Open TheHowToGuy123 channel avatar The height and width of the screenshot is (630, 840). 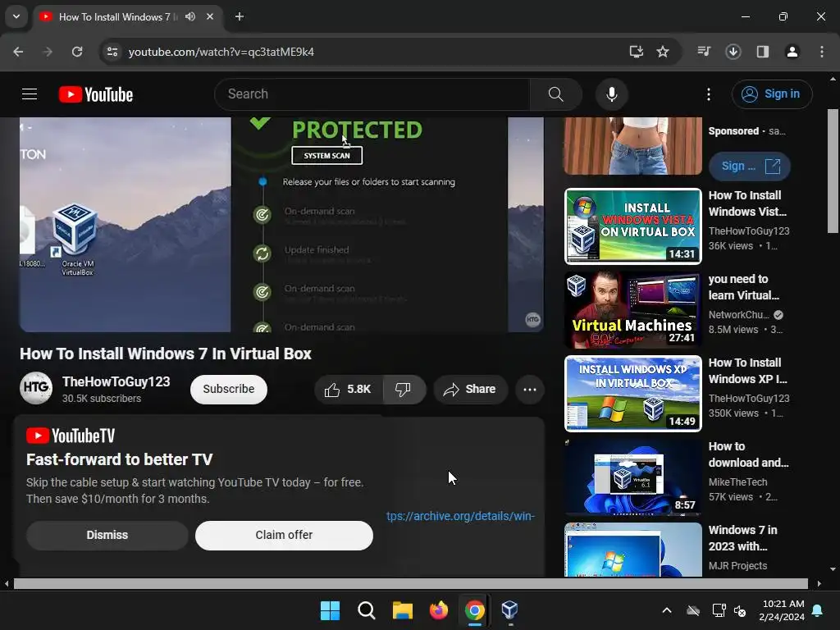[36, 388]
